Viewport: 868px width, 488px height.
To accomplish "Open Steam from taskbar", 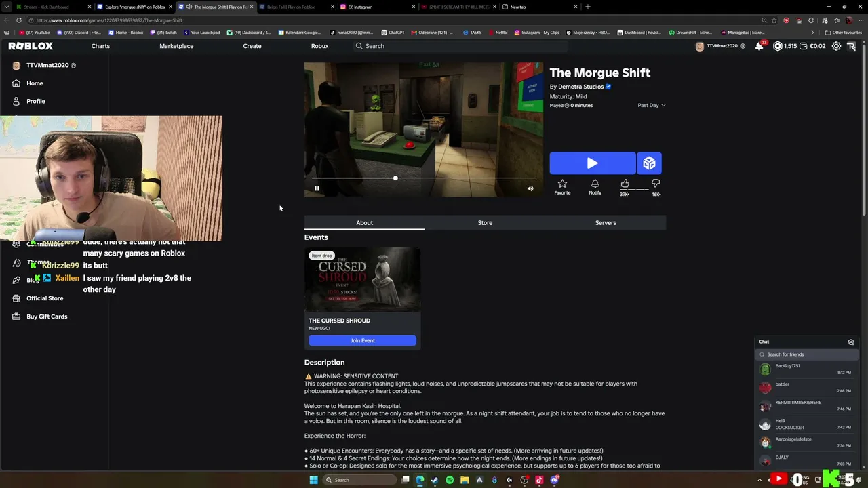I will pyautogui.click(x=435, y=480).
